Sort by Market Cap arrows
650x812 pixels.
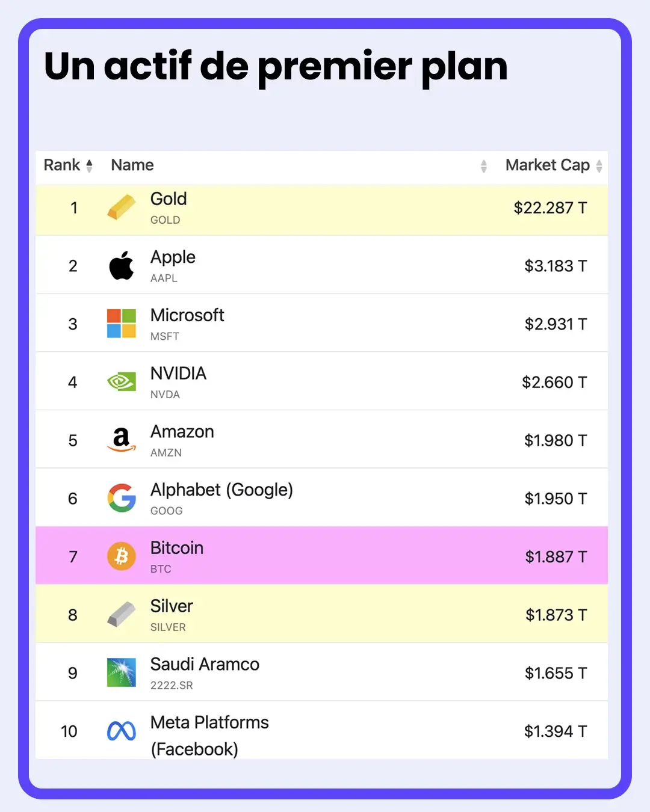599,166
